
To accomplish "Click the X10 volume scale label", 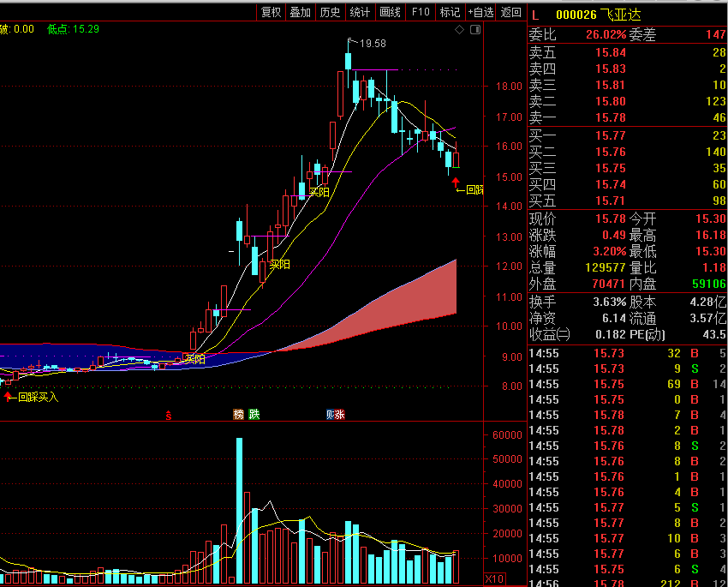I will [494, 579].
